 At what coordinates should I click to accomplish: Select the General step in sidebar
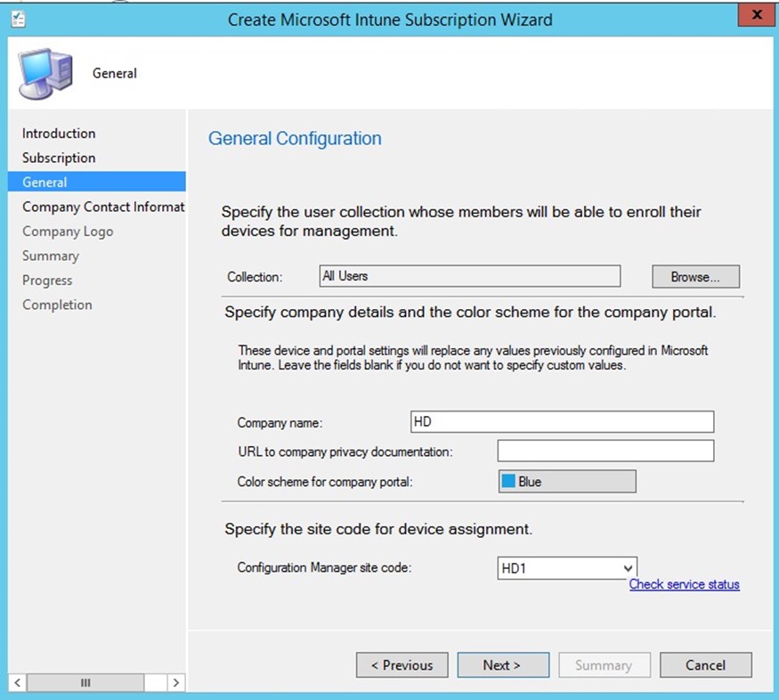pos(97,182)
